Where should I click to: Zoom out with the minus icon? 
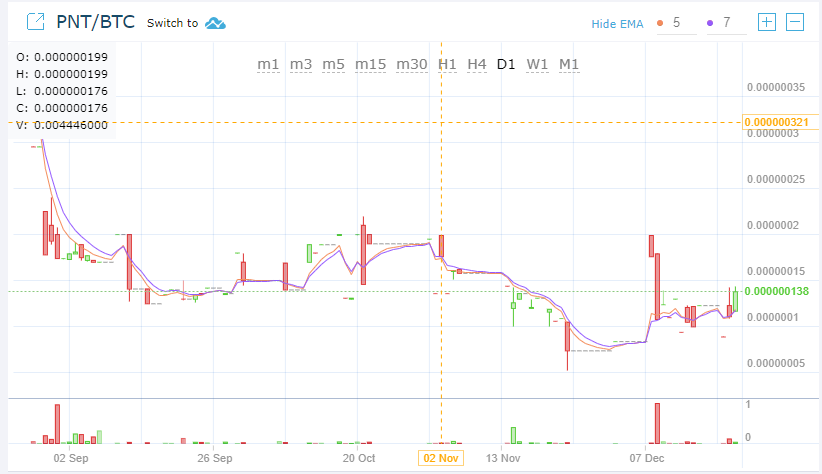795,22
